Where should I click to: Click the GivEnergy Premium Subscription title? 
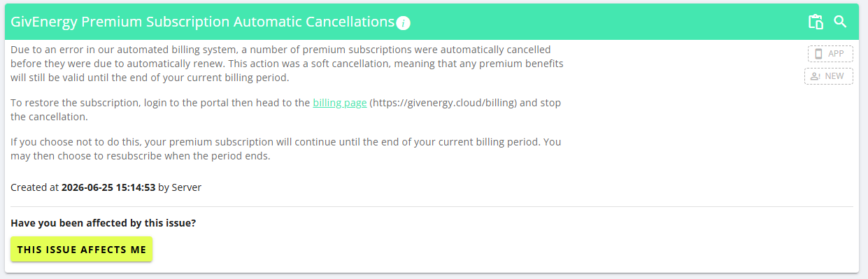point(203,22)
